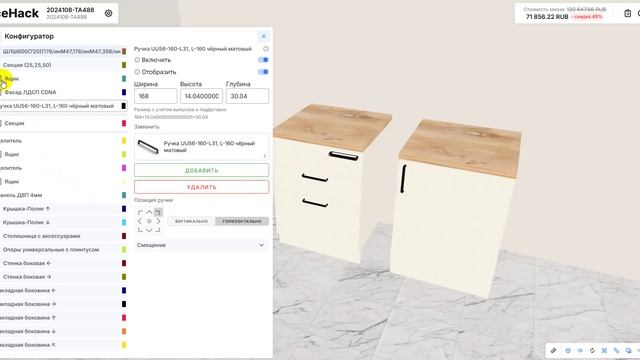The height and width of the screenshot is (360, 640).
Task: Click the navy swatch of Фасад ЛДСП CONA
Action: click(124, 92)
